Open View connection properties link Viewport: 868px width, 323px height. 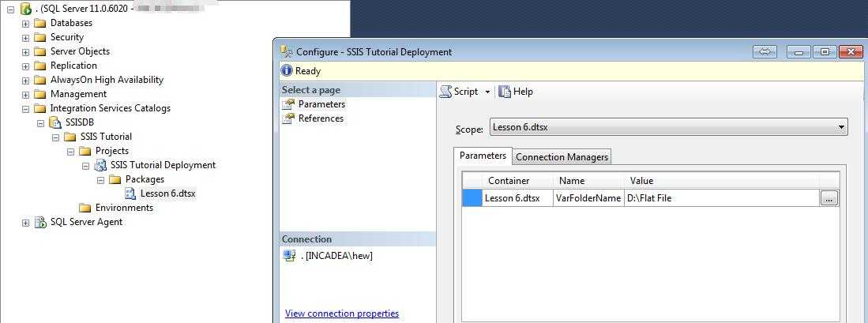pos(341,314)
